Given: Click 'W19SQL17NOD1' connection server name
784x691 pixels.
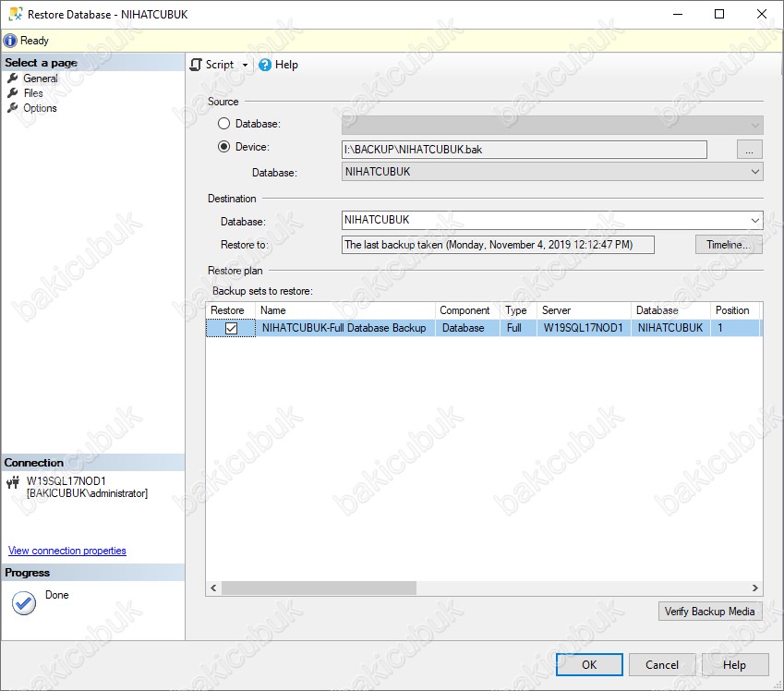Looking at the screenshot, I should pos(66,481).
